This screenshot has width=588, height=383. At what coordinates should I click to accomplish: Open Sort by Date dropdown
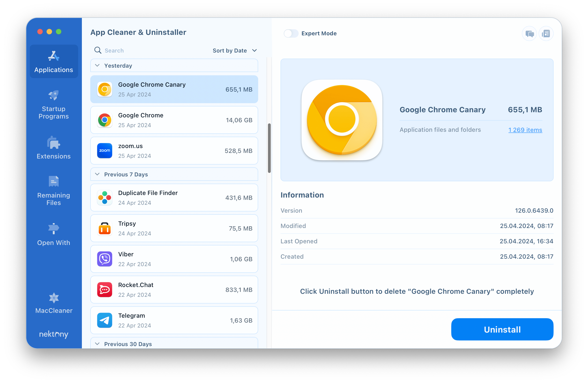click(x=234, y=50)
